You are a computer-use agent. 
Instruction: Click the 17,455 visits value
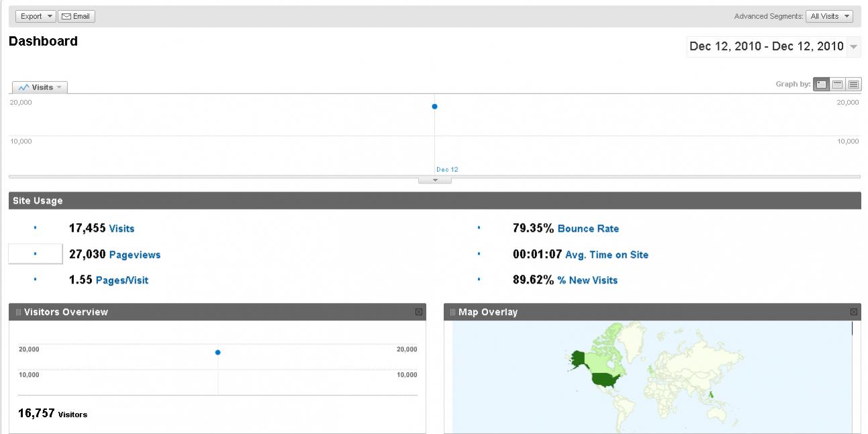coord(87,228)
